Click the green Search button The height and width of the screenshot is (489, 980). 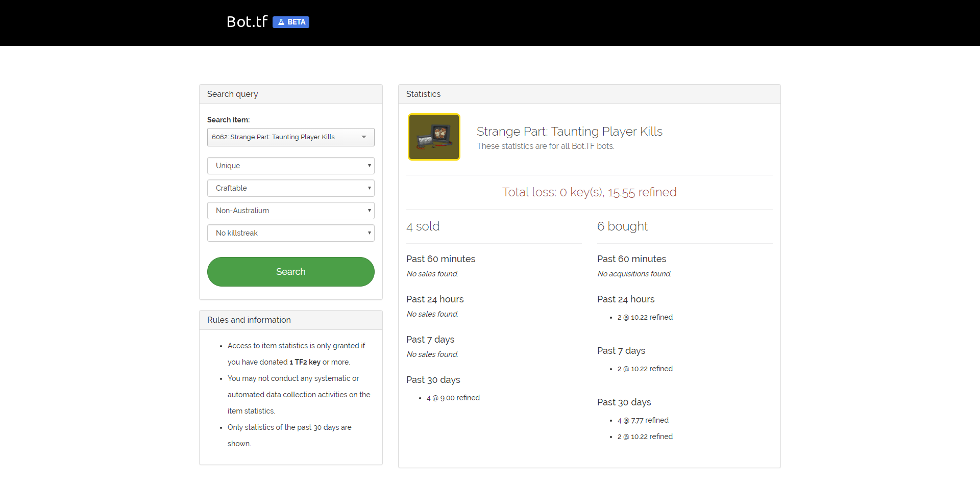[x=291, y=272]
